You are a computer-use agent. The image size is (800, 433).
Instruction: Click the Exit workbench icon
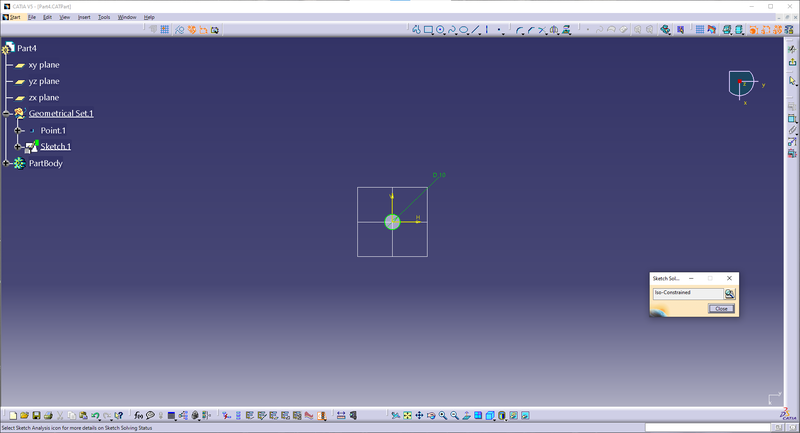click(x=792, y=48)
